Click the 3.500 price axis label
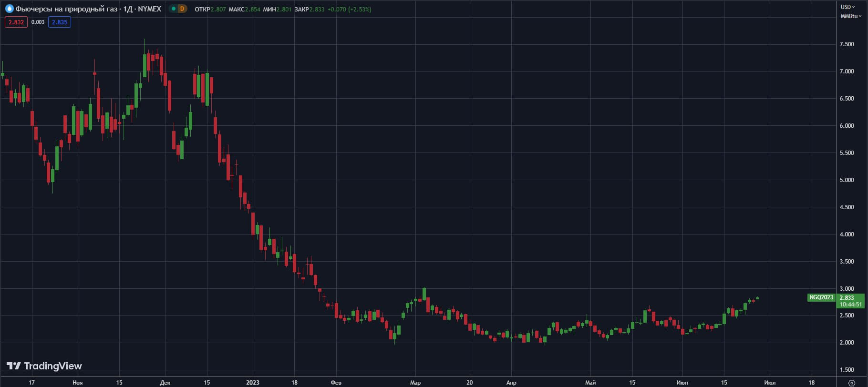 pos(847,262)
